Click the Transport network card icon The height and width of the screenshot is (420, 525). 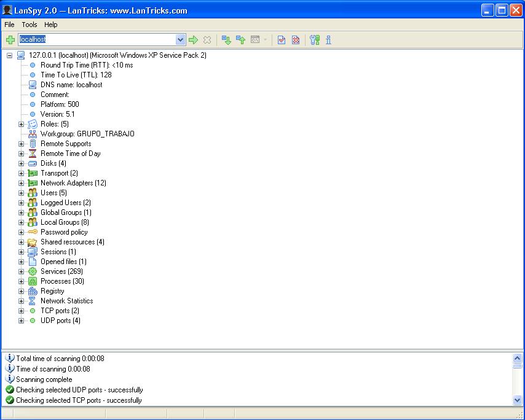click(33, 173)
